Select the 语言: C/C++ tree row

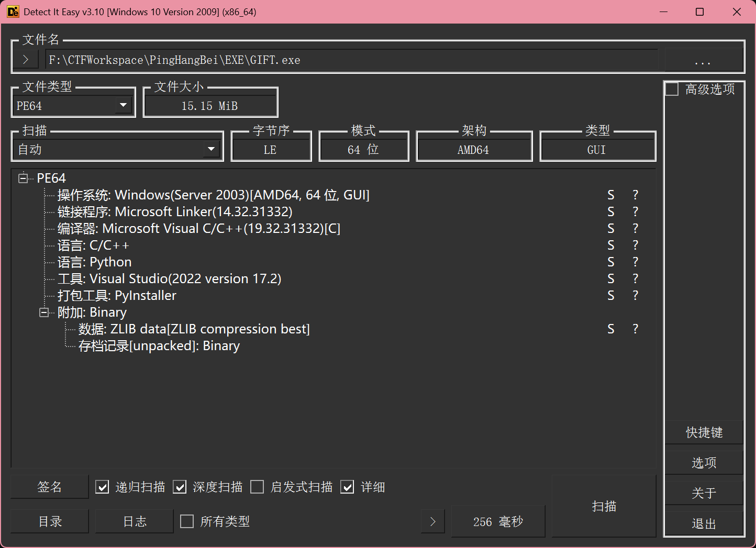(x=93, y=245)
